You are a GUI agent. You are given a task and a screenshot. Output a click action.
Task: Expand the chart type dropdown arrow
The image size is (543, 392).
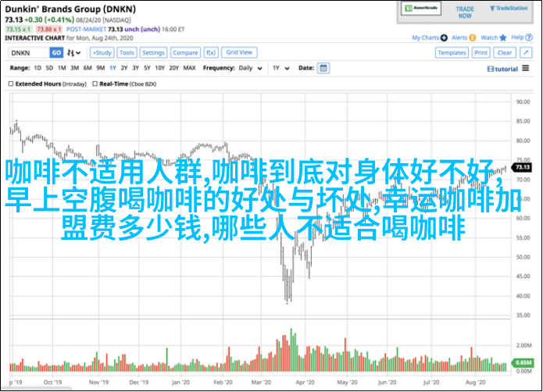[x=78, y=53]
